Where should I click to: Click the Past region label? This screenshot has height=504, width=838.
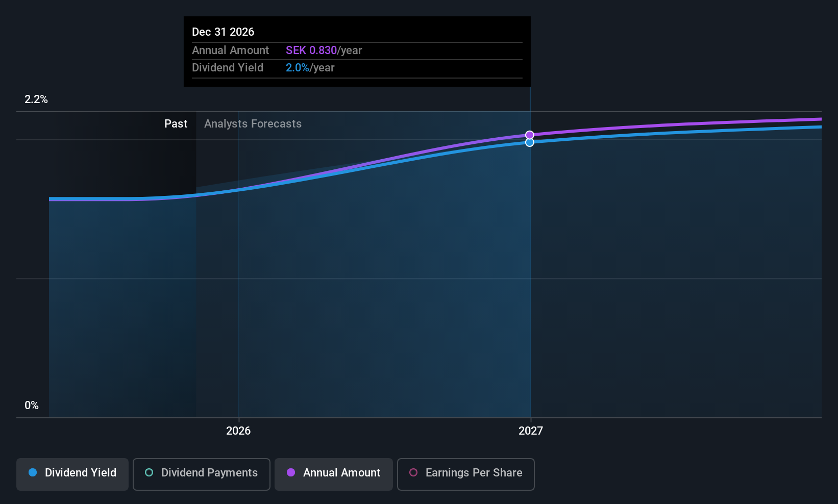pyautogui.click(x=176, y=124)
